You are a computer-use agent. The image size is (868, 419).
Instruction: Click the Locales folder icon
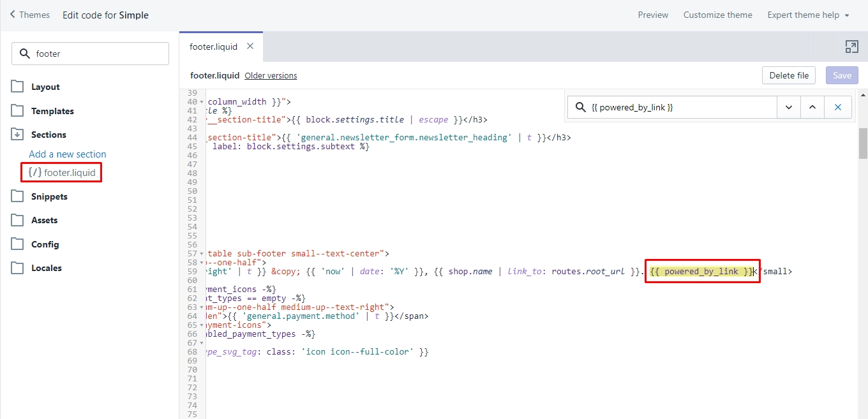(17, 268)
